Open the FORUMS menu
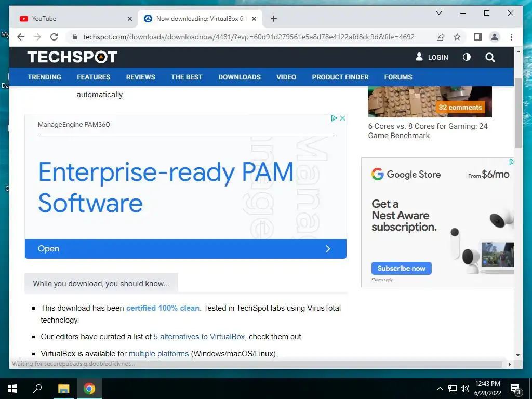The width and height of the screenshot is (532, 399). tap(398, 77)
